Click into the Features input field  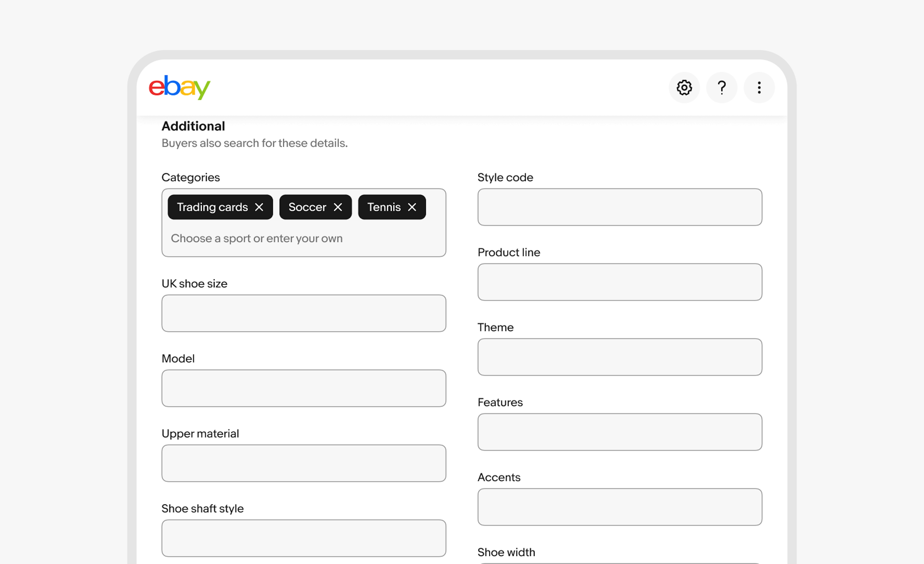pos(620,432)
